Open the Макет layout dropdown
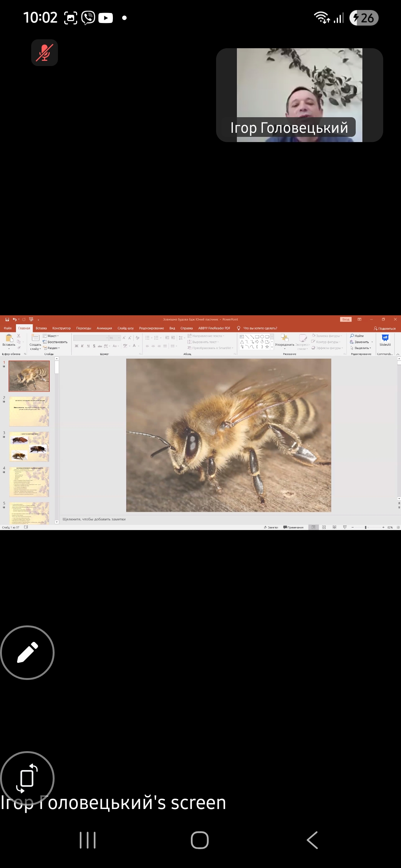The width and height of the screenshot is (401, 868). click(x=51, y=336)
